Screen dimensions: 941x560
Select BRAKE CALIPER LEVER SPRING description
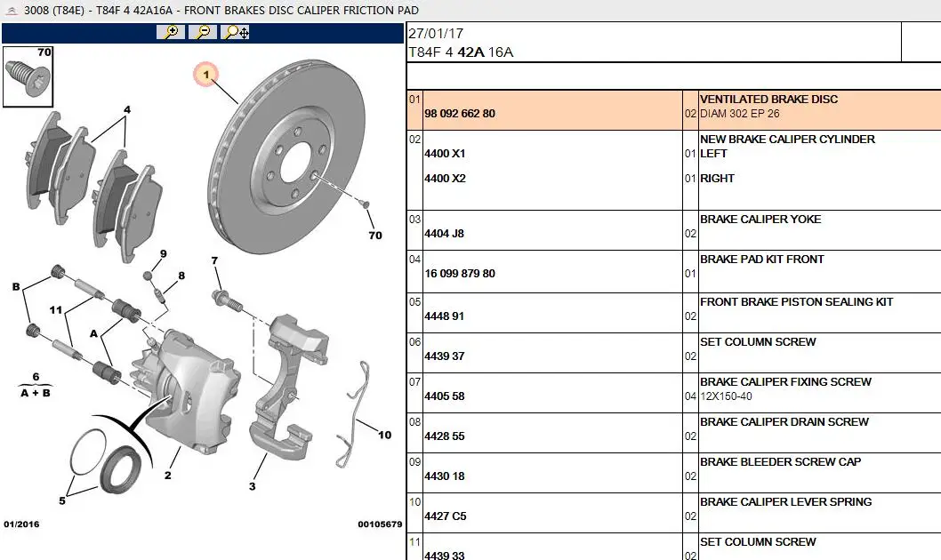pyautogui.click(x=786, y=502)
